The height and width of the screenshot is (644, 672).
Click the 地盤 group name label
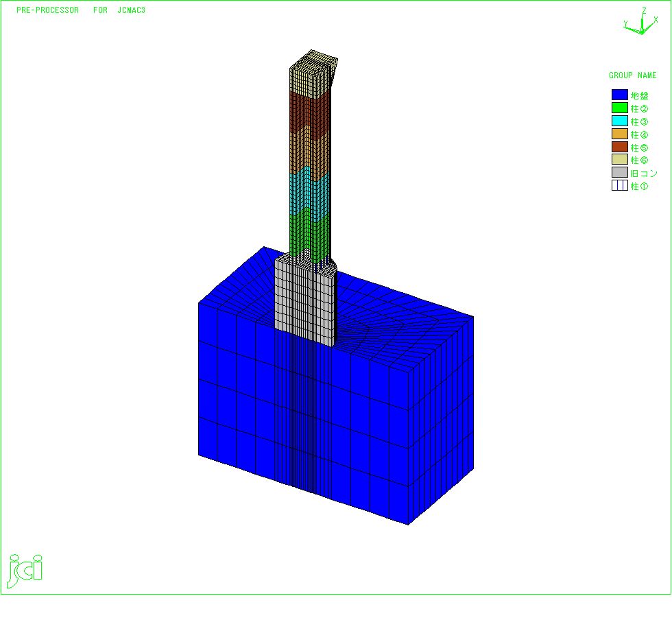[x=639, y=95]
